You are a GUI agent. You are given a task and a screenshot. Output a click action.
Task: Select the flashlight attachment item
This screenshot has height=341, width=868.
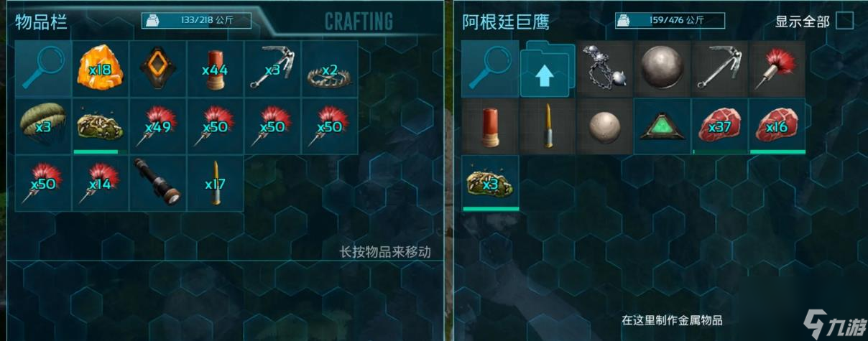pyautogui.click(x=158, y=183)
